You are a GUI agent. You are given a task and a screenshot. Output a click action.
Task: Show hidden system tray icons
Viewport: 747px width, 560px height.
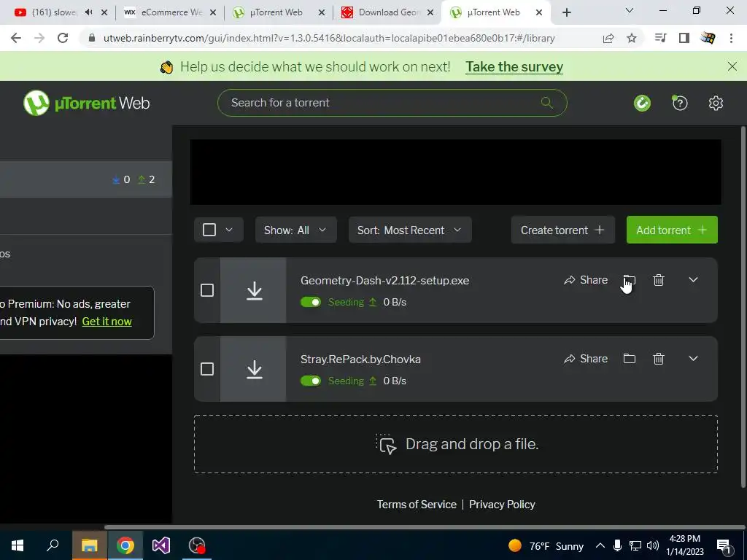(600, 545)
